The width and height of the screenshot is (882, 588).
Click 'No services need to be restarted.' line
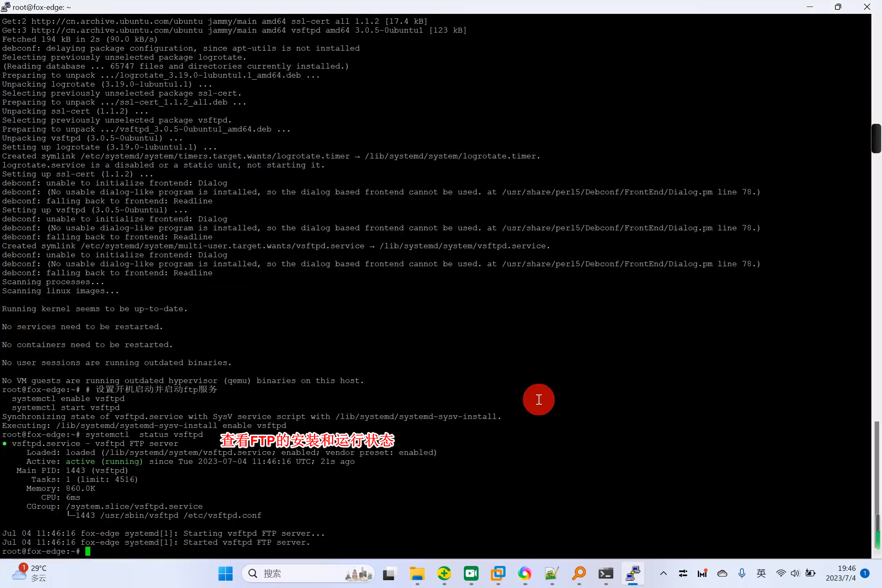coord(82,327)
